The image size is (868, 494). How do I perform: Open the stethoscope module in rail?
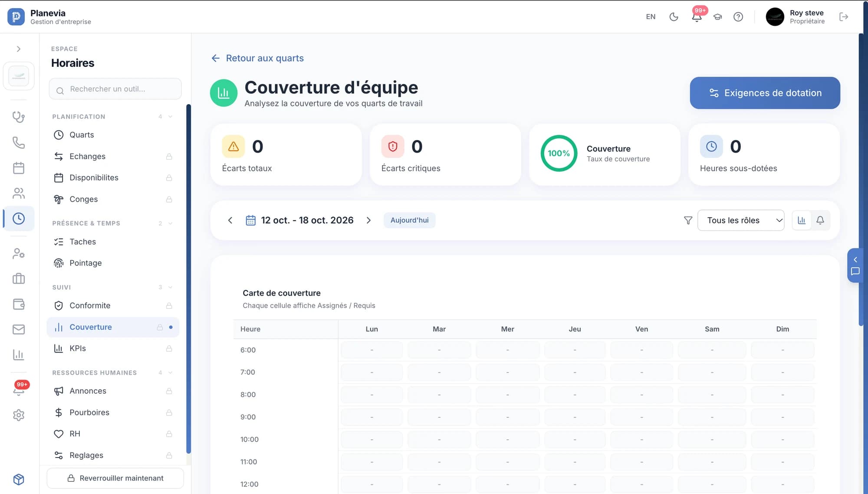[19, 117]
